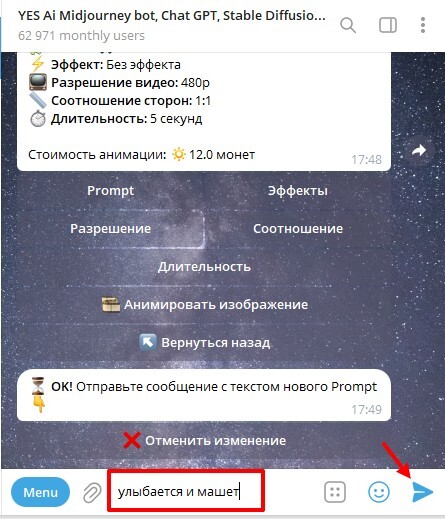Open the YES Ai bot chat title
Screen dimensions: 445x519
(172, 16)
